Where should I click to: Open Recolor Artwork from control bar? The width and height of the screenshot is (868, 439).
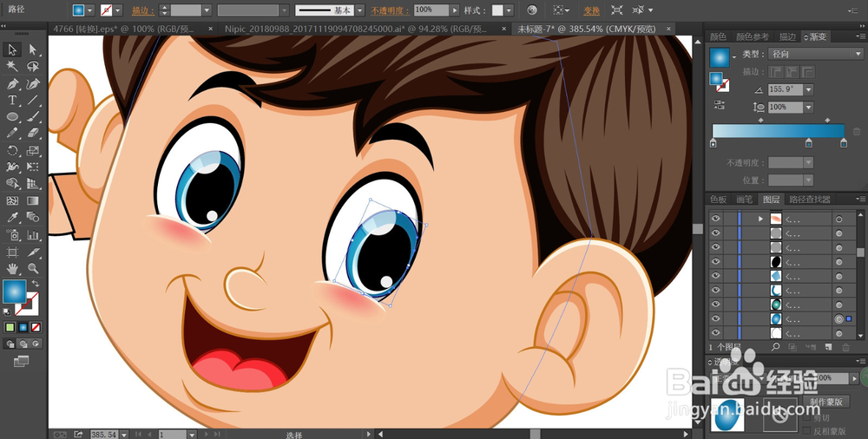532,10
